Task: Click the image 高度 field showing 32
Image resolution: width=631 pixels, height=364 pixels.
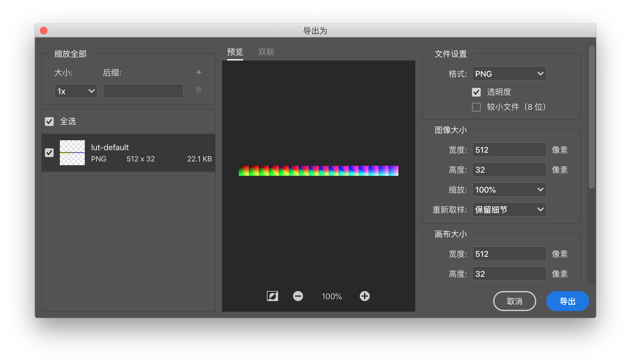Action: pyautogui.click(x=509, y=170)
